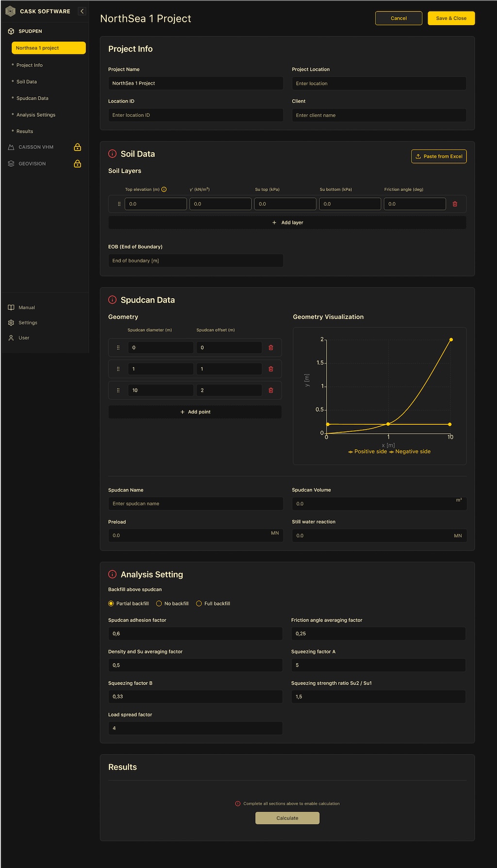Viewport: 497px width, 868px height.
Task: Delete the first spudcan geometry point
Action: click(271, 348)
